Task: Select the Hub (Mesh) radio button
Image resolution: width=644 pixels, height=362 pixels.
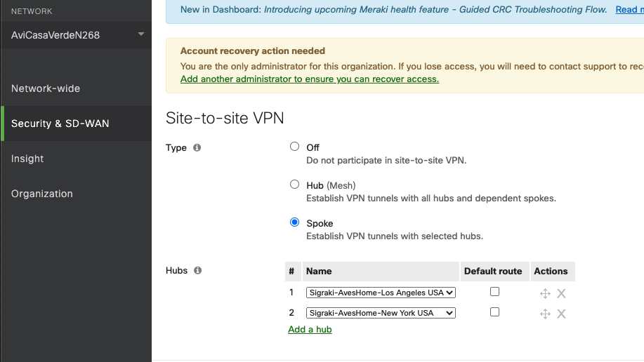Action: point(294,185)
